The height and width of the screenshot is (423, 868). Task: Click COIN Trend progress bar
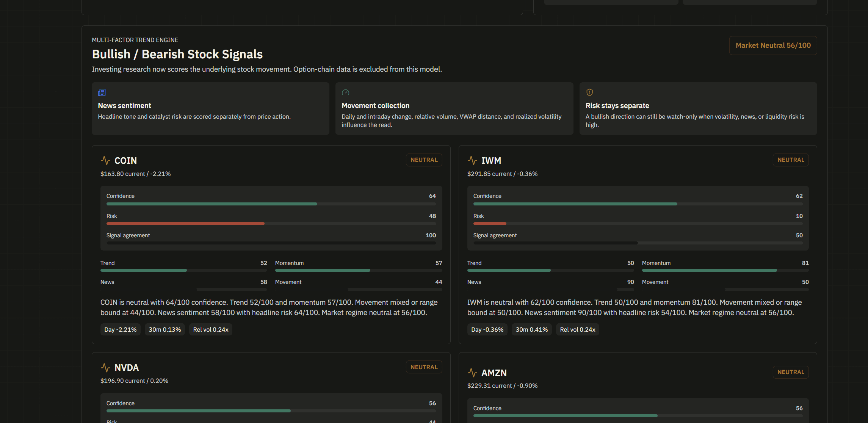184,270
